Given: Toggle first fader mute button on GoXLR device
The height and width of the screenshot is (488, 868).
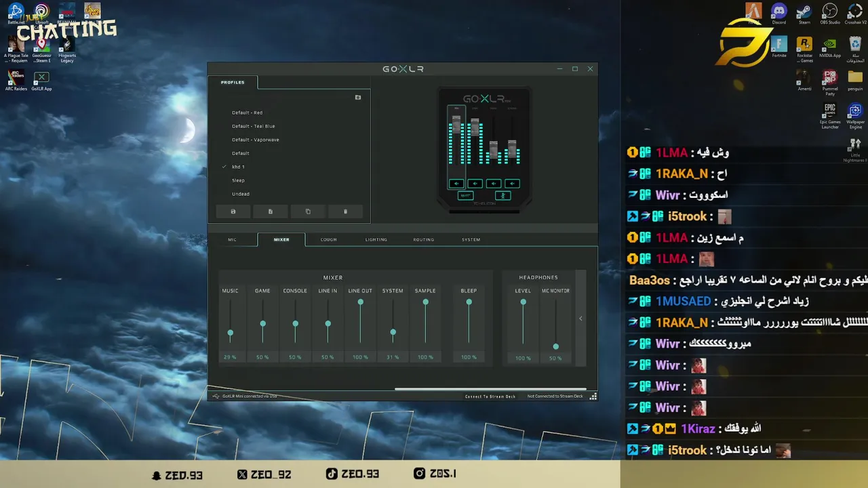Looking at the screenshot, I should (456, 184).
